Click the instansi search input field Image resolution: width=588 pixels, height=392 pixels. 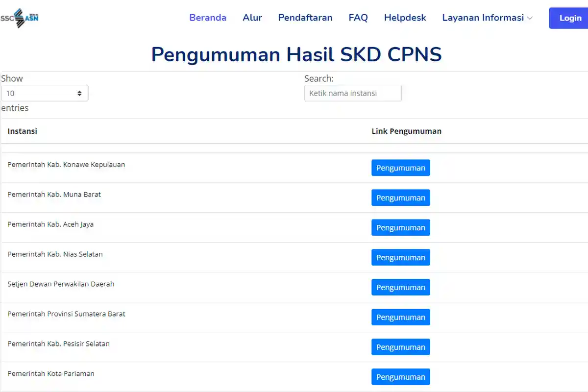353,93
